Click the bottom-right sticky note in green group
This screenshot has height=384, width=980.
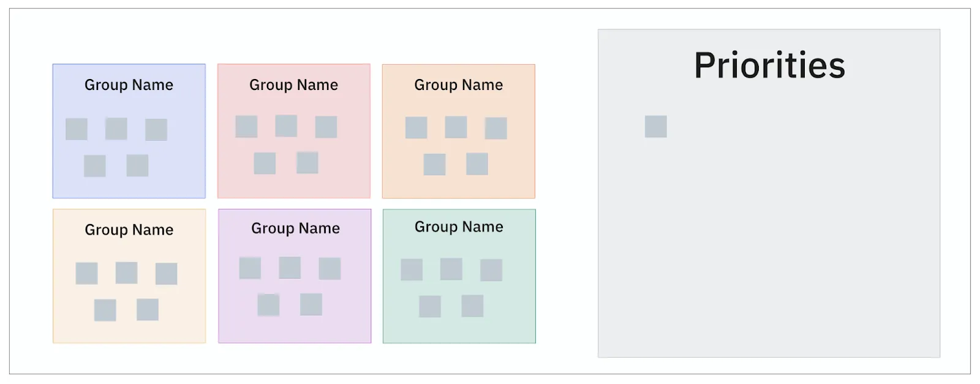coord(472,306)
